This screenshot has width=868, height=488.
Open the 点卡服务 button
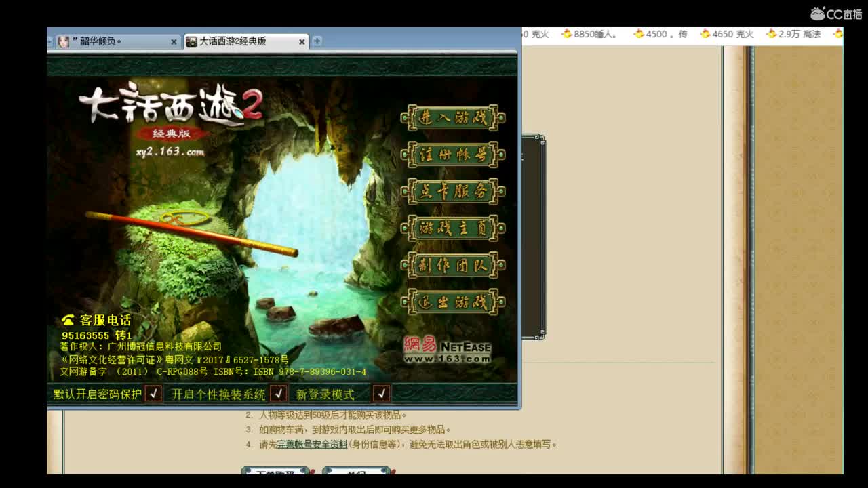pyautogui.click(x=453, y=191)
